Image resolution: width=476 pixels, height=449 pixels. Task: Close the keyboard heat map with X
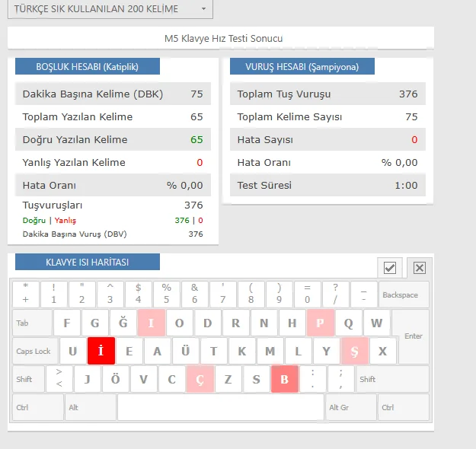pyautogui.click(x=419, y=268)
